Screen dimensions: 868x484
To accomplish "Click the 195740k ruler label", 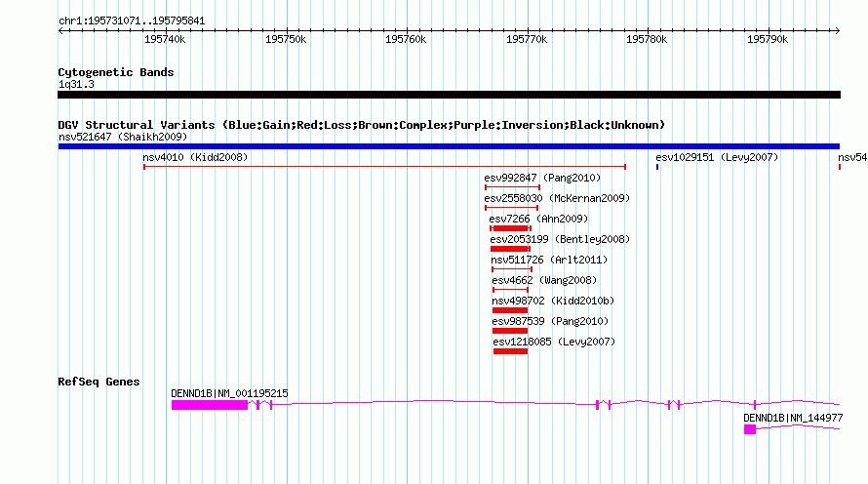I will (165, 40).
